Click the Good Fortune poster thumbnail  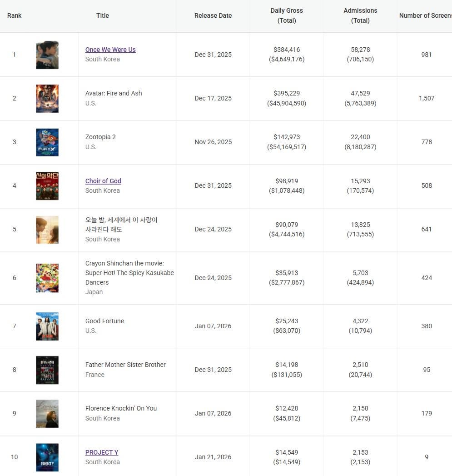pyautogui.click(x=47, y=326)
